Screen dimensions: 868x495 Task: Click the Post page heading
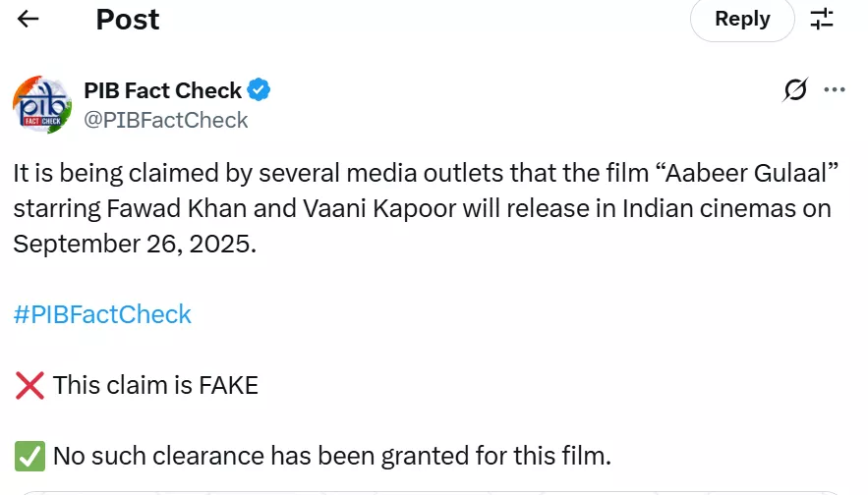coord(128,20)
